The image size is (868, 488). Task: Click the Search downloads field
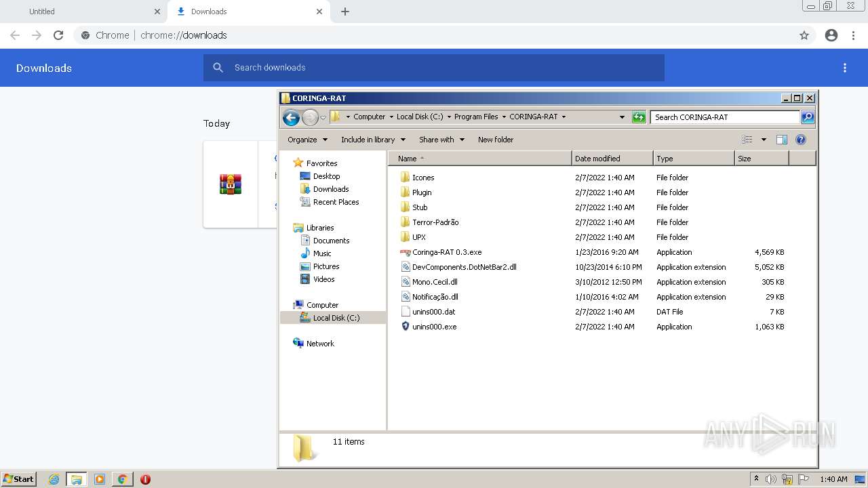point(434,68)
